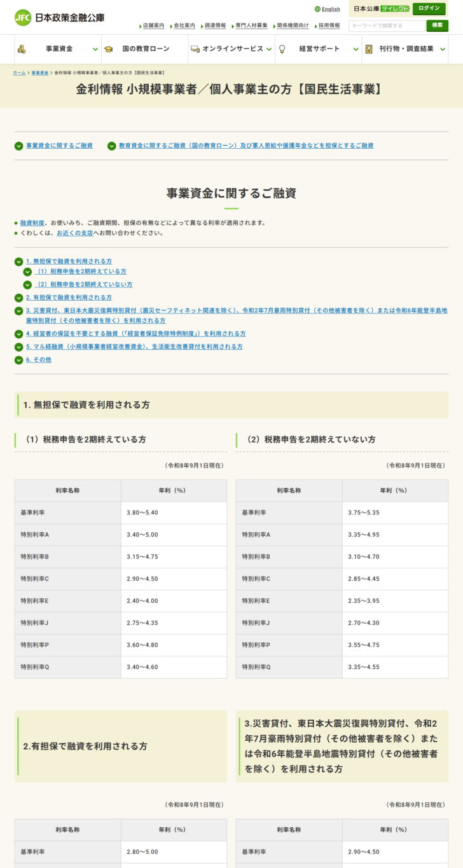The image size is (463, 868).
Task: Switch site language to English
Action: pyautogui.click(x=331, y=10)
